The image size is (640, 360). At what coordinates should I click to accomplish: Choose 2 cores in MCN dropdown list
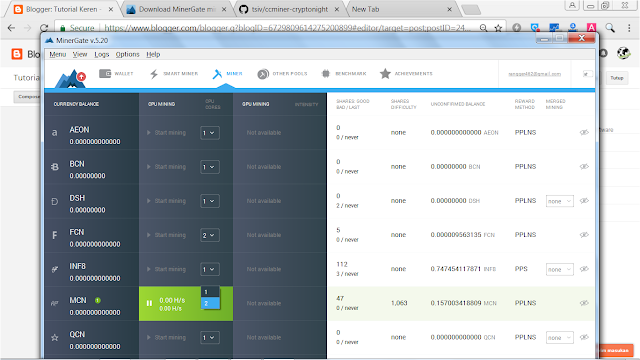pos(210,303)
